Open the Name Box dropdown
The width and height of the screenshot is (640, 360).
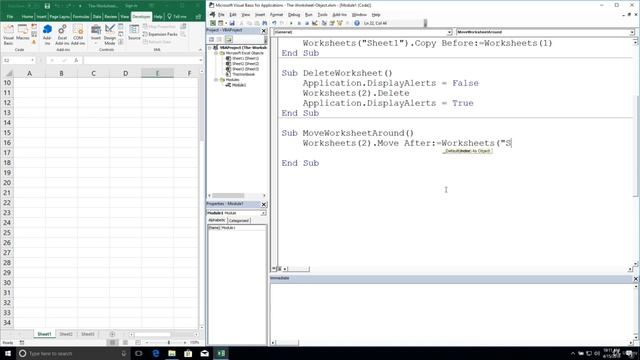coord(32,60)
